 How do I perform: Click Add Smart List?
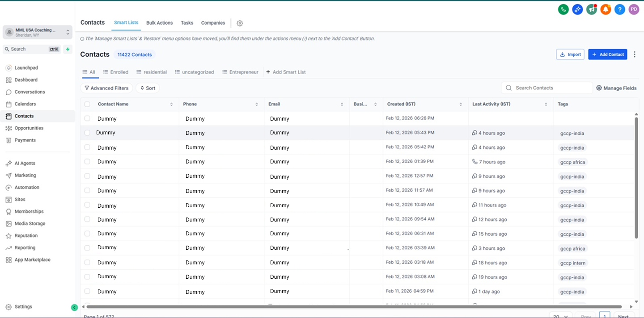point(286,72)
